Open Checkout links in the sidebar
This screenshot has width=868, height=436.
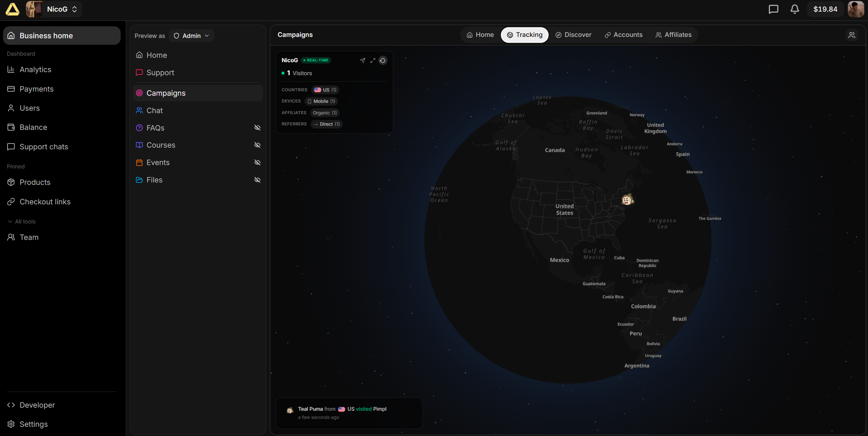(45, 202)
